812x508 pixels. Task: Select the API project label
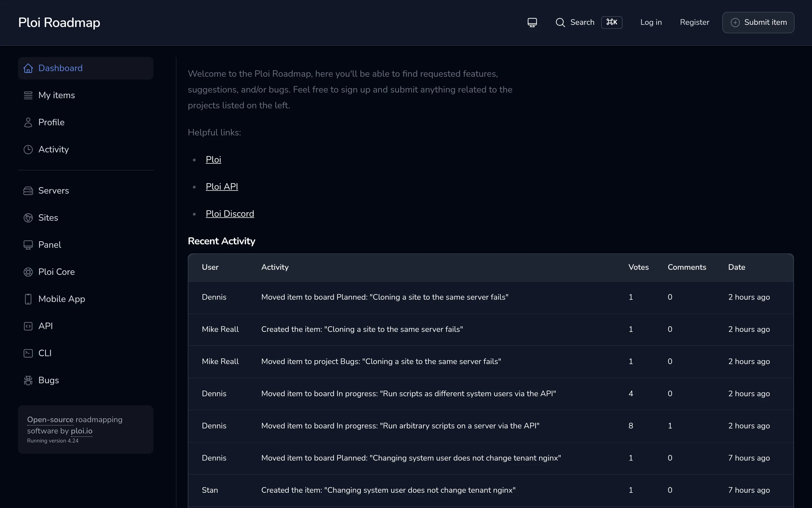46,326
